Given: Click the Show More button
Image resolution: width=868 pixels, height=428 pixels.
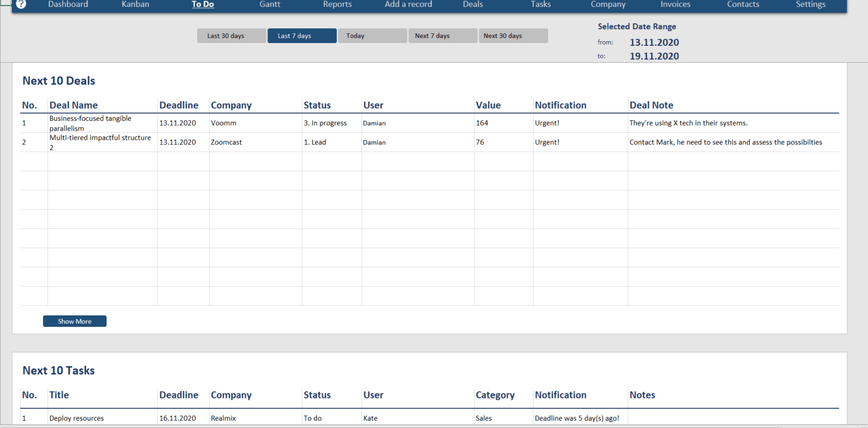Looking at the screenshot, I should pyautogui.click(x=75, y=321).
